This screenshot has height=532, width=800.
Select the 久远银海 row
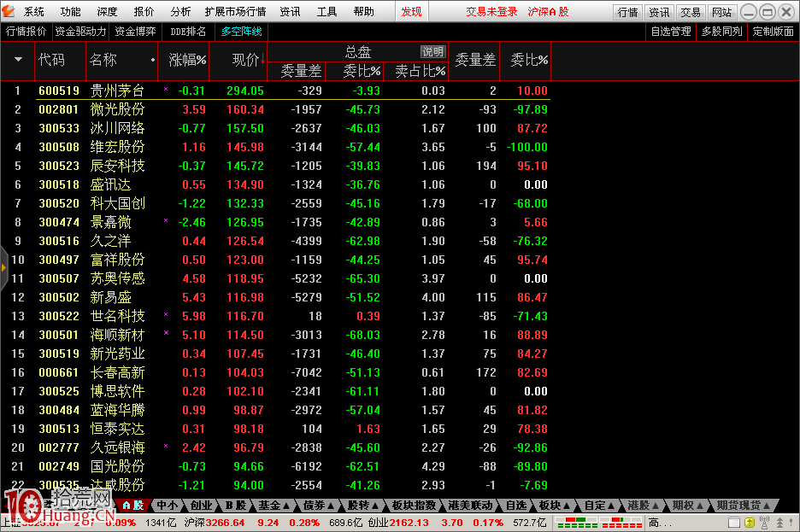(275, 447)
